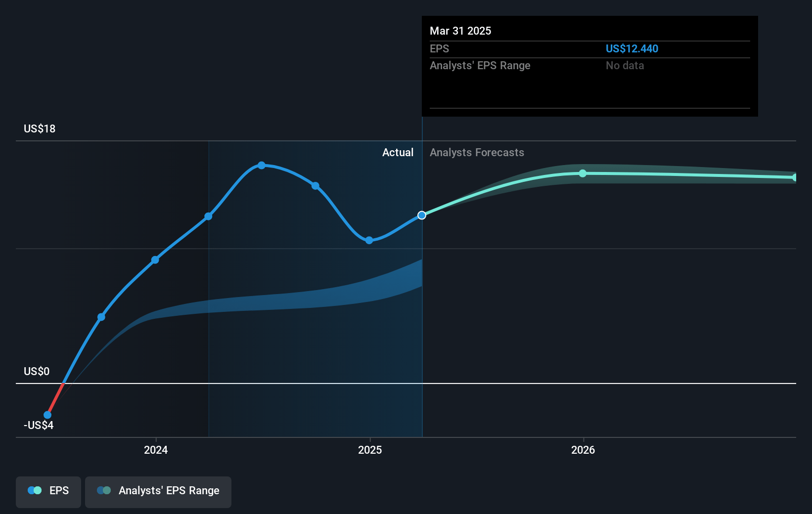Click the US$0 y-axis label

tap(37, 371)
